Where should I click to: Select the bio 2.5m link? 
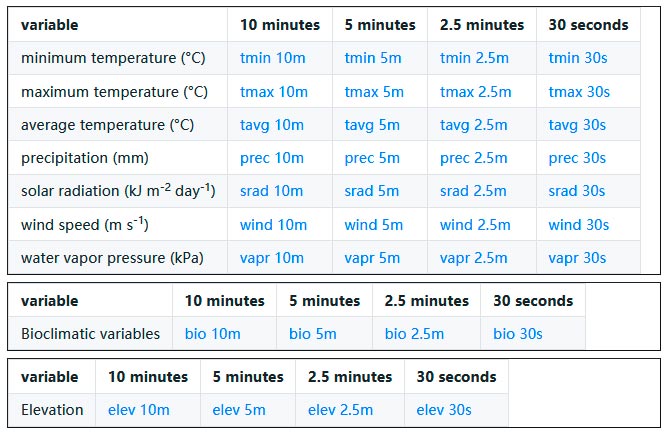414,334
